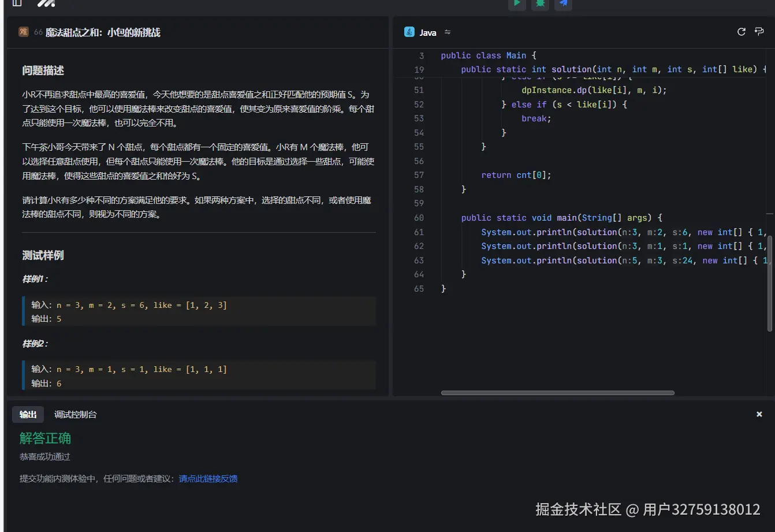Click the editor horizontal scrollbar
This screenshot has height=532, width=775.
coord(557,393)
